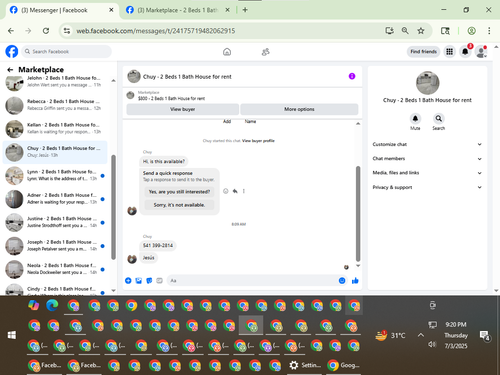Switch to the Marketplace 2 Beds 1 Bath tab
Screen dimensions: 500x375
pyautogui.click(x=178, y=10)
